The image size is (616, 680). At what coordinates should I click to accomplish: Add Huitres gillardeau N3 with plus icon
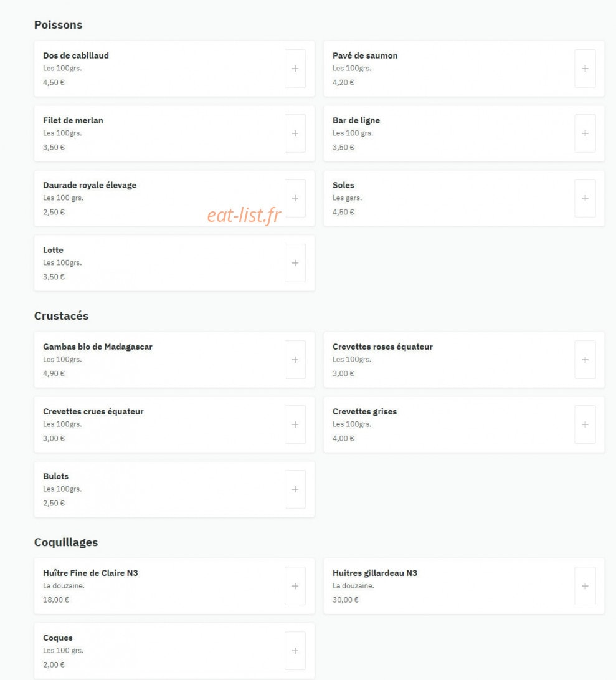pyautogui.click(x=585, y=586)
